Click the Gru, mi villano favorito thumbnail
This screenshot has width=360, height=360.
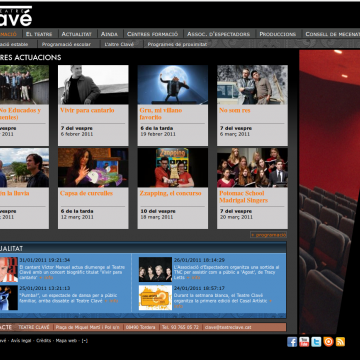173,85
